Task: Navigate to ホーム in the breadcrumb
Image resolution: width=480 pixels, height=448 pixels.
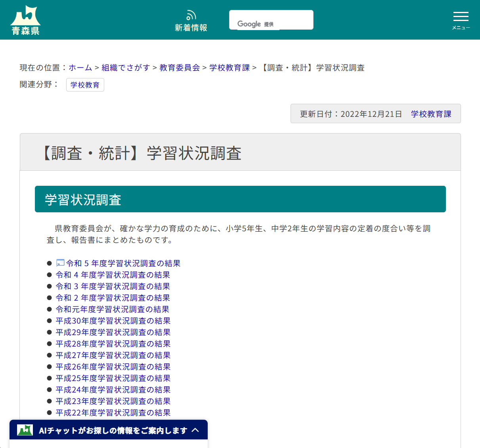Action: tap(80, 68)
